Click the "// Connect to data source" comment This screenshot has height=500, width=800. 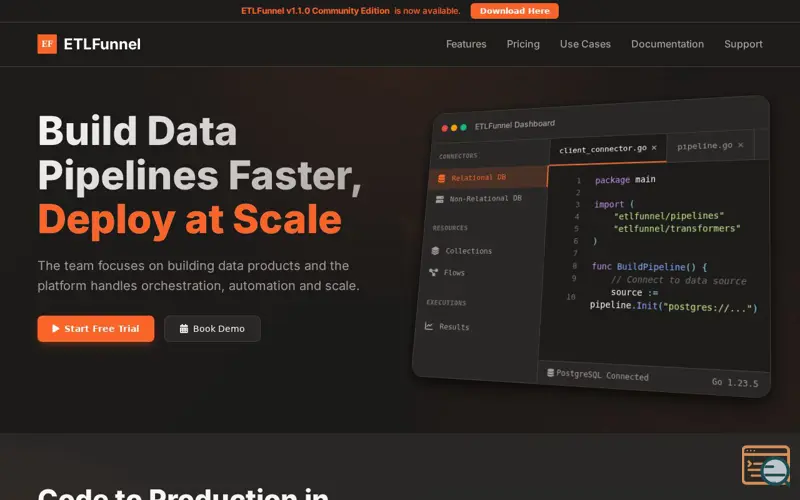coord(679,280)
